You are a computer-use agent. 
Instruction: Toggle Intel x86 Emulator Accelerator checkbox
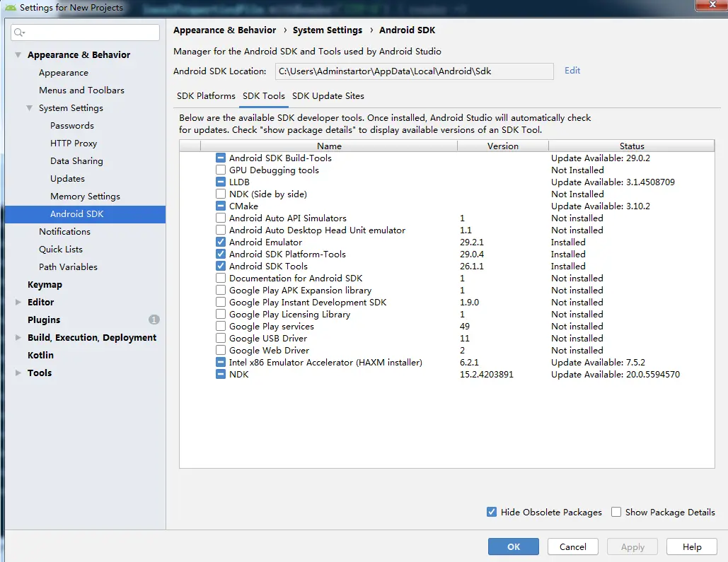221,363
